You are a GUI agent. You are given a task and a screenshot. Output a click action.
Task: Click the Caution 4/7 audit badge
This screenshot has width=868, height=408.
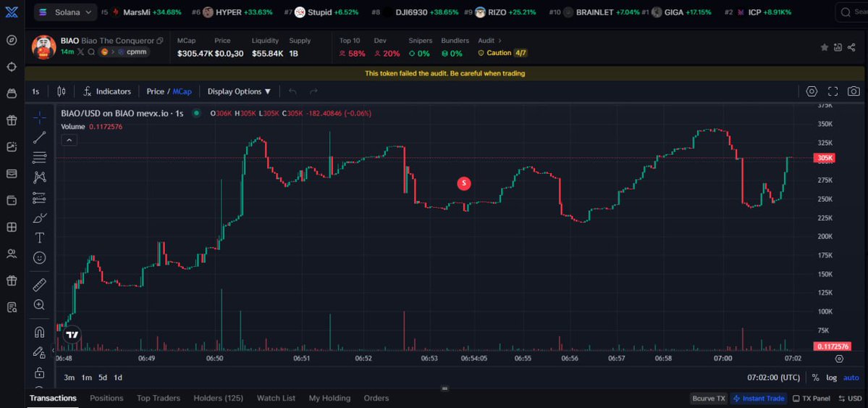(502, 53)
